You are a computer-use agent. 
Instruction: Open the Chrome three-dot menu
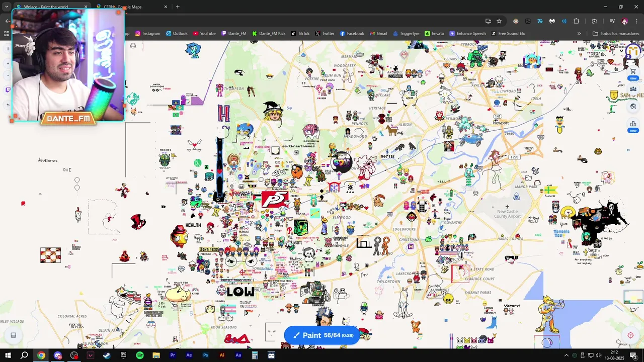636,21
